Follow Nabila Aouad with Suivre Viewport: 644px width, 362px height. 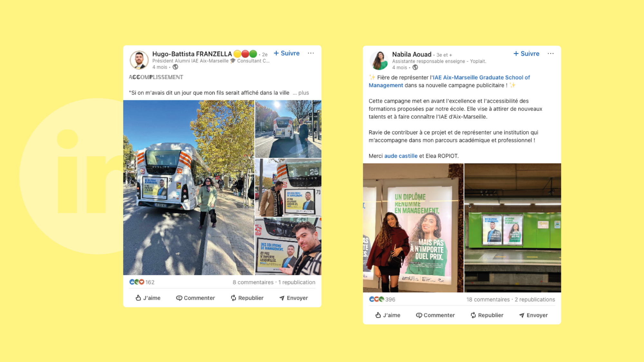coord(526,54)
